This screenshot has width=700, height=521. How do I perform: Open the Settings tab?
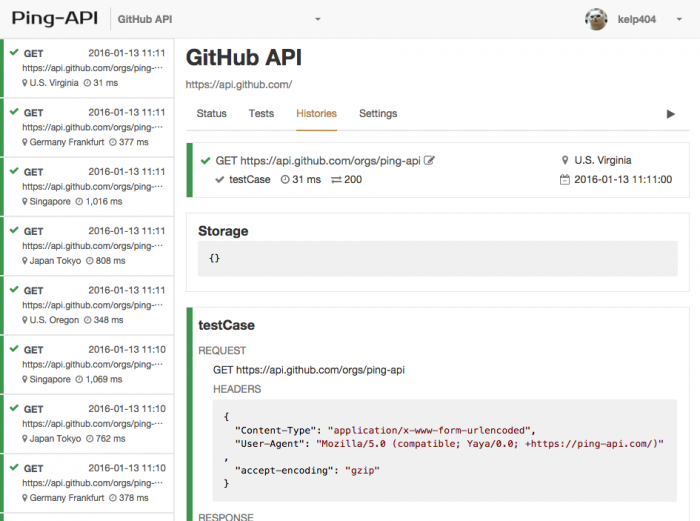click(378, 113)
